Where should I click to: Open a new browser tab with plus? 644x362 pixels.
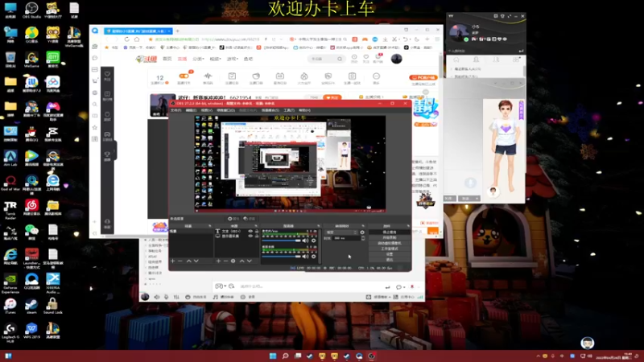(x=177, y=31)
